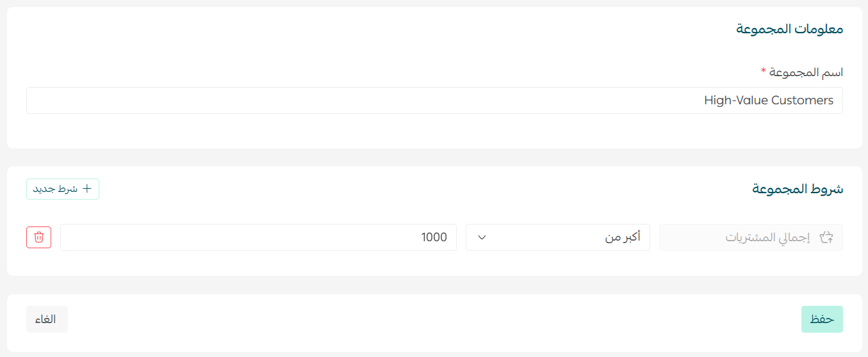The height and width of the screenshot is (357, 868).
Task: Open the أكبر من comparison dropdown
Action: pos(557,237)
